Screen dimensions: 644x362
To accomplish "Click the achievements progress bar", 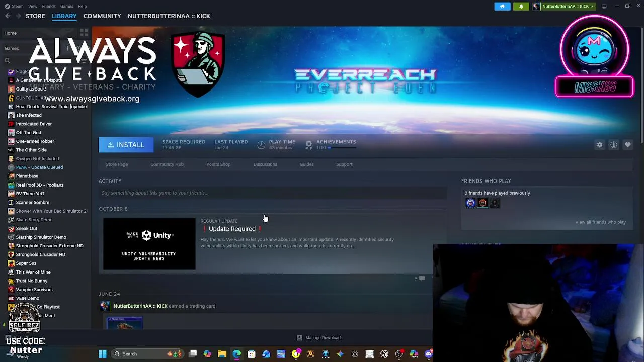I will pos(343,148).
